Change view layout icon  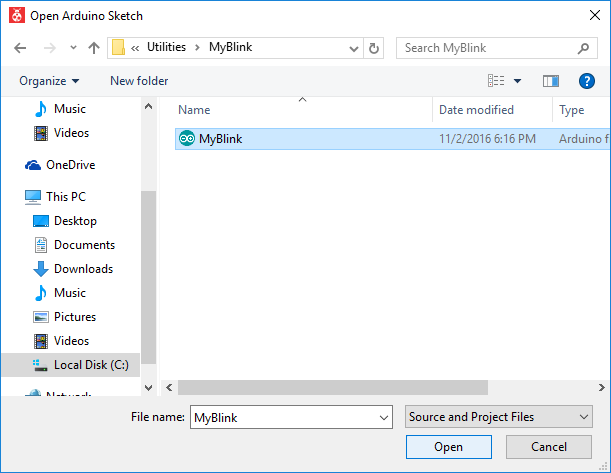[496, 81]
